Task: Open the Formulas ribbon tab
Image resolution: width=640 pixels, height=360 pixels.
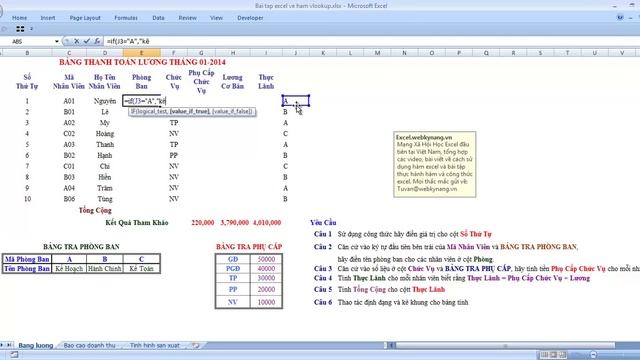Action: pyautogui.click(x=126, y=18)
